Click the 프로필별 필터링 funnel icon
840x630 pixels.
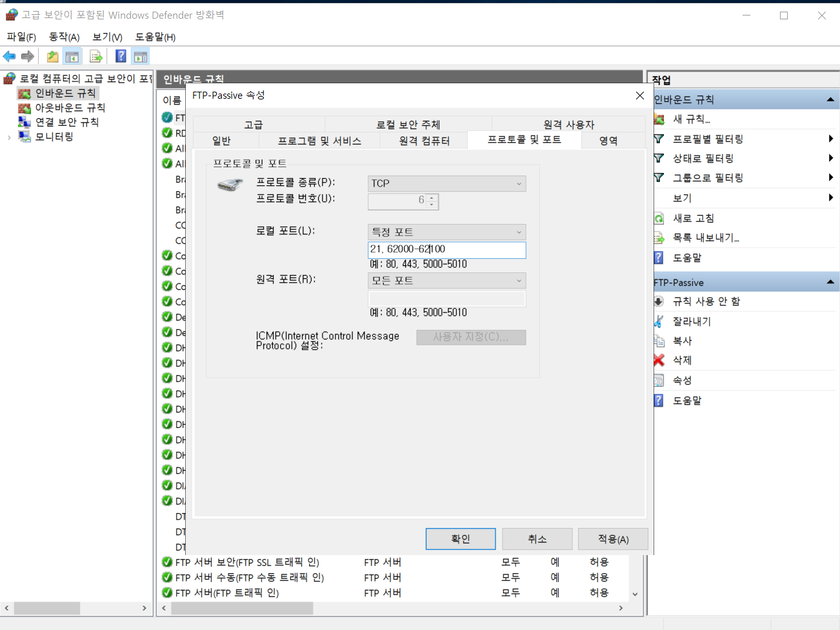[659, 139]
